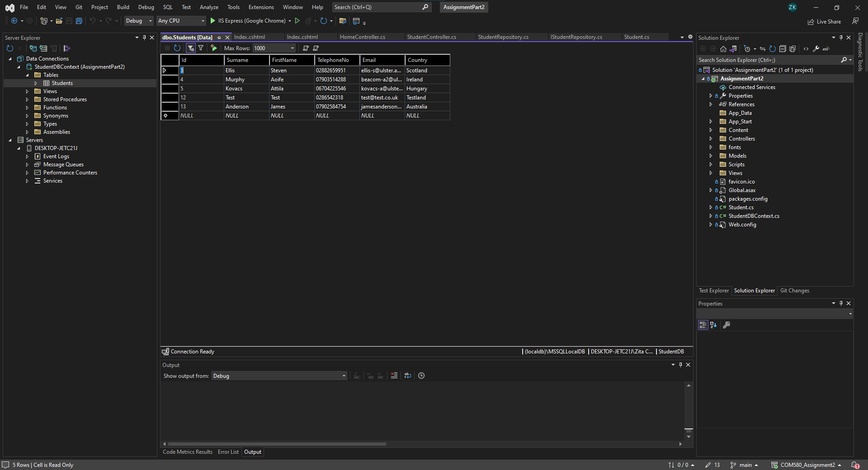
Task: Toggle Categorized view in Properties panel
Action: point(703,325)
